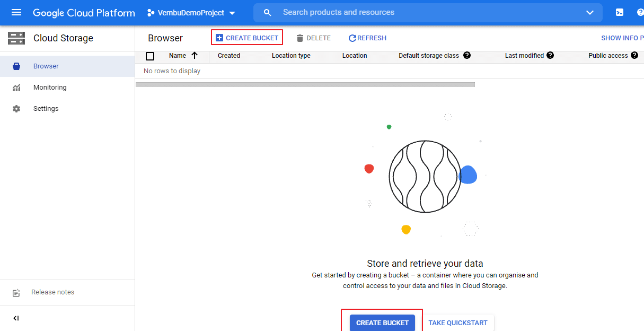The height and width of the screenshot is (331, 644).
Task: Open Release notes from sidebar
Action: (x=52, y=292)
